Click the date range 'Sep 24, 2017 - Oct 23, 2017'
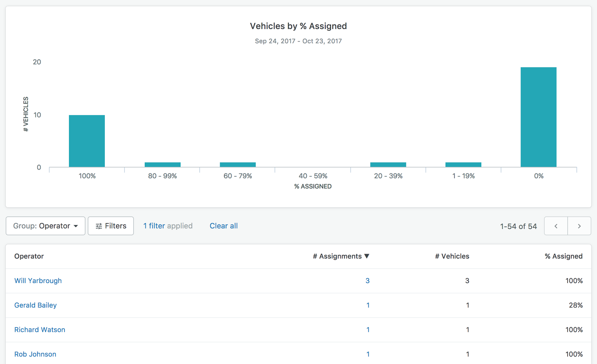This screenshot has width=597, height=364. [x=298, y=41]
